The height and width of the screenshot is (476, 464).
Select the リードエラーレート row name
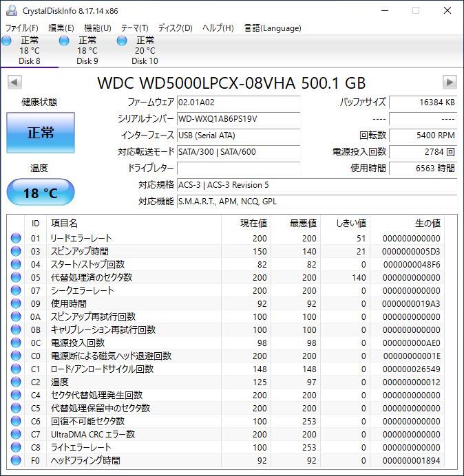point(81,238)
